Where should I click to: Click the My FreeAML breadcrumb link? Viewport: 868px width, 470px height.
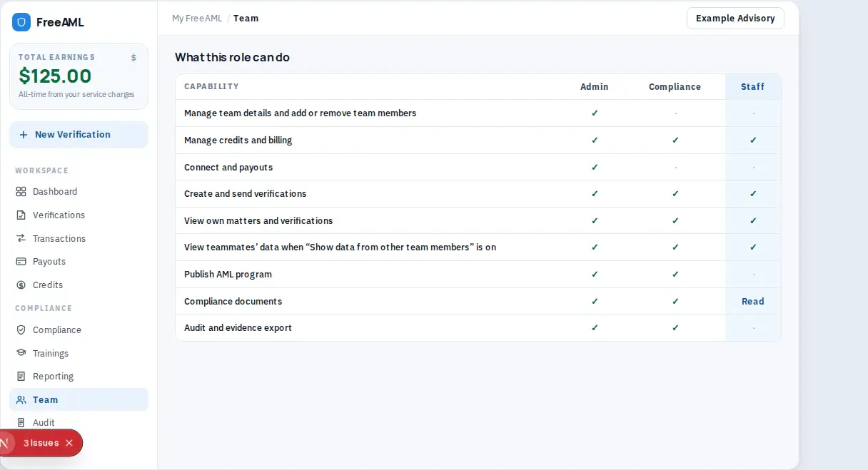[x=197, y=19]
